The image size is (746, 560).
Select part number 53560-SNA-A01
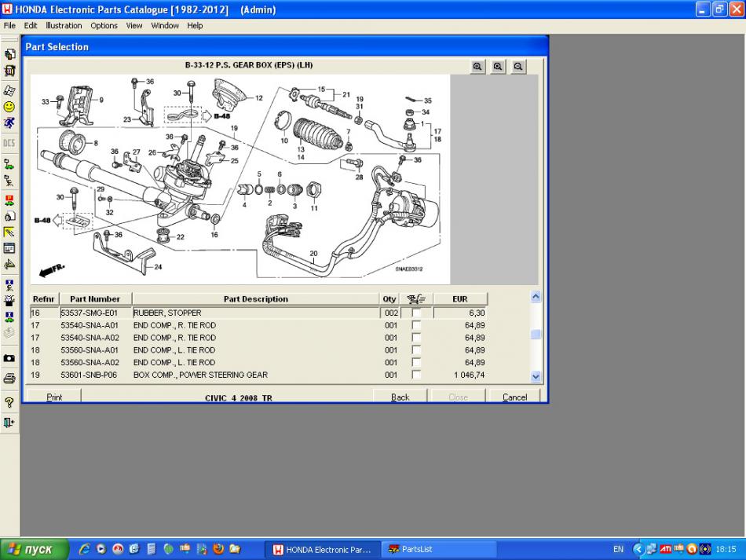90,350
